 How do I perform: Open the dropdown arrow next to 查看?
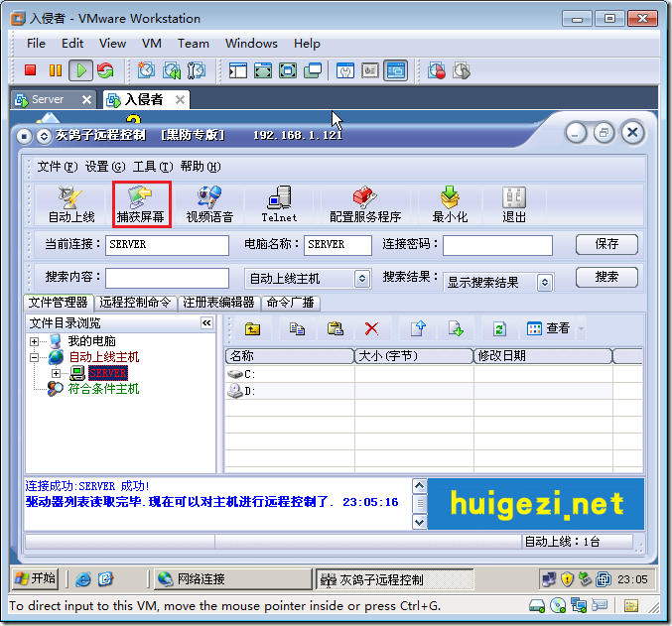[581, 329]
